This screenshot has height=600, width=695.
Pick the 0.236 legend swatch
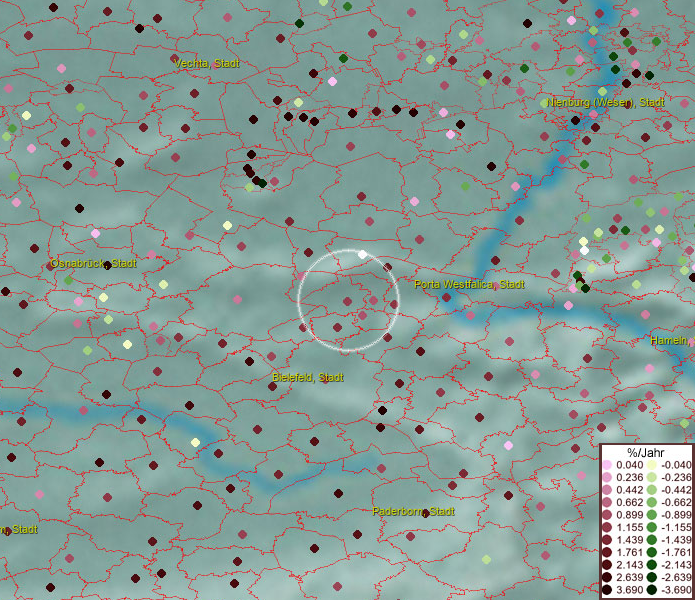607,477
